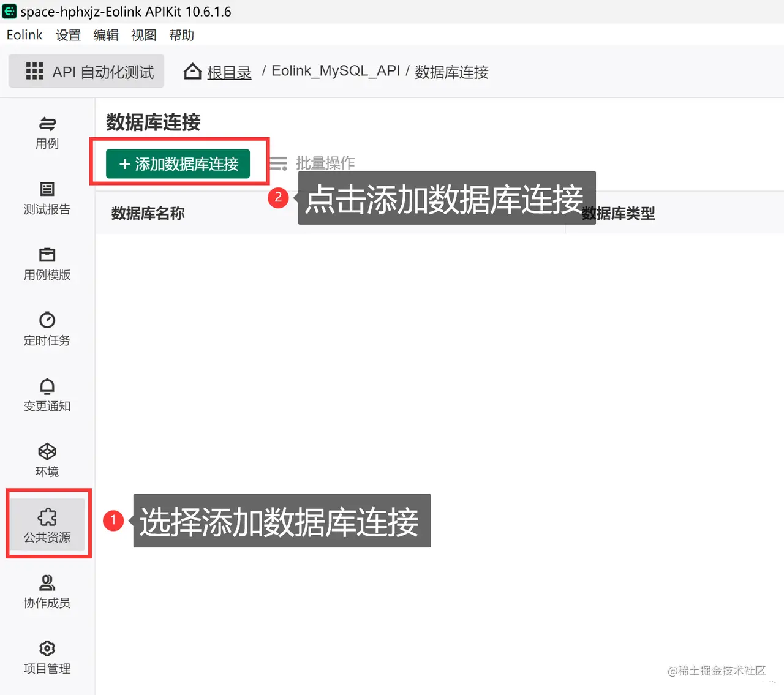Click 添加数据库连接 green button
The height and width of the screenshot is (695, 784).
[x=178, y=163]
